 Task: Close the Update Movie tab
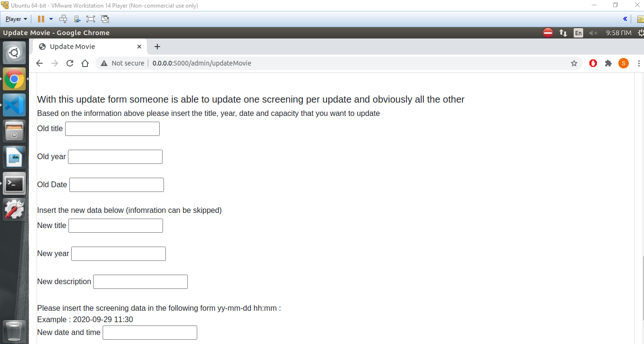pos(139,47)
